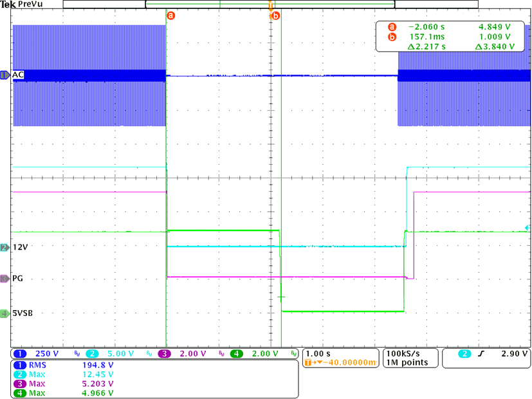The image size is (532, 399).
Task: Click the orange T trigger delay icon
Action: (x=308, y=363)
